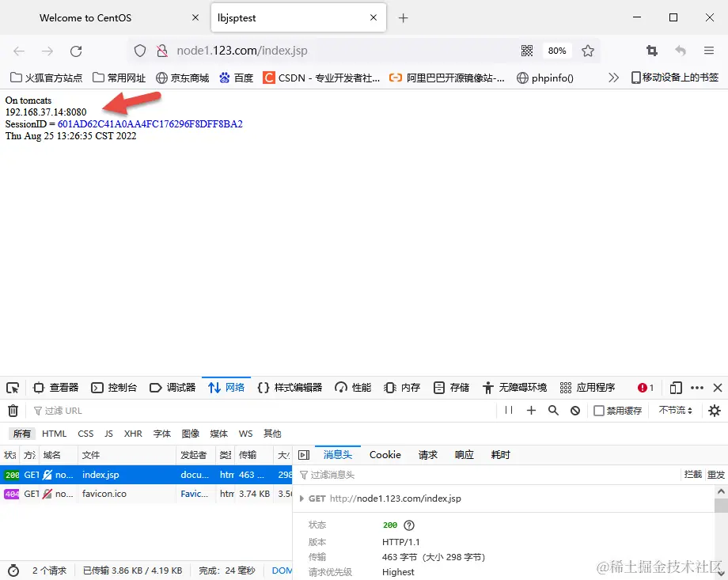Click the 过滤 URL filter field

263,411
